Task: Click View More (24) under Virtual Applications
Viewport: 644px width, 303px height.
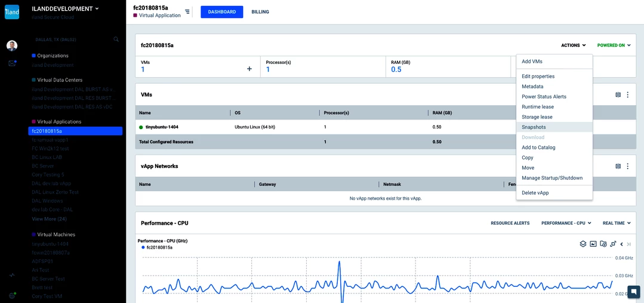Action: coord(49,219)
